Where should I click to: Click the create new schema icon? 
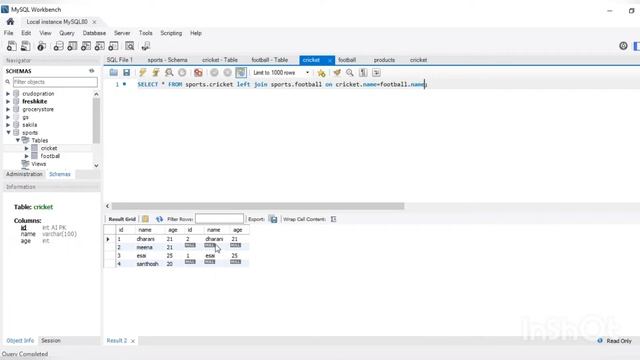click(58, 46)
